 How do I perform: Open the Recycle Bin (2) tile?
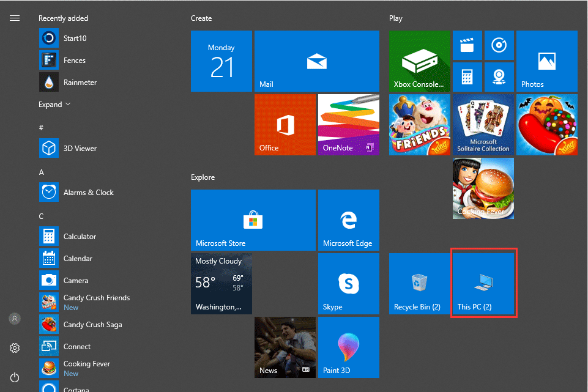pyautogui.click(x=420, y=284)
